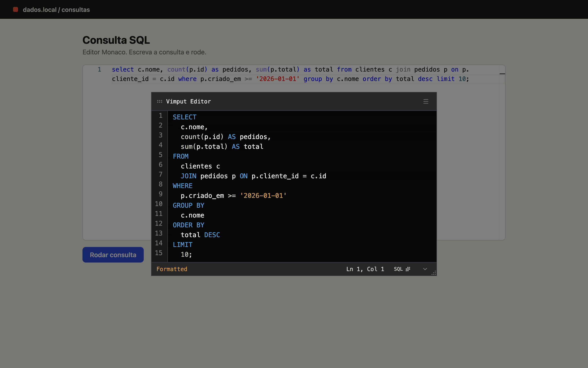Click 'limit' keyword in Monaco editor second row
Viewport: 588px width, 368px height.
(x=446, y=79)
